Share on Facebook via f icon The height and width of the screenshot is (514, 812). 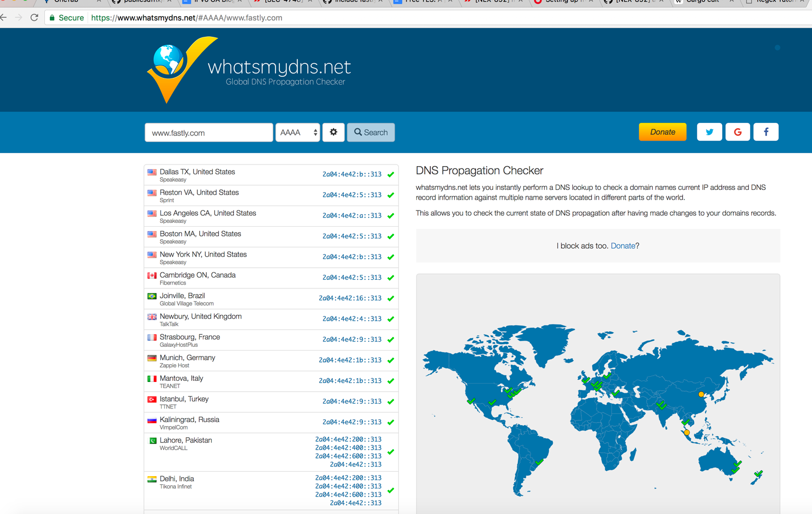(765, 132)
